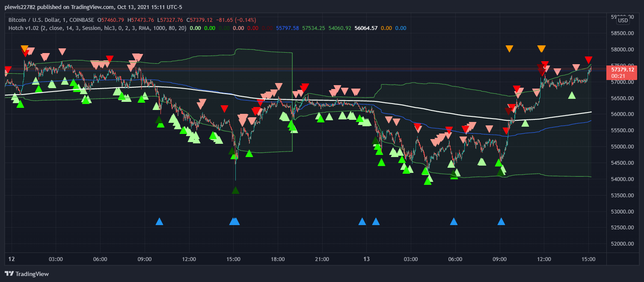Click the open value O57460.79

tap(111, 20)
